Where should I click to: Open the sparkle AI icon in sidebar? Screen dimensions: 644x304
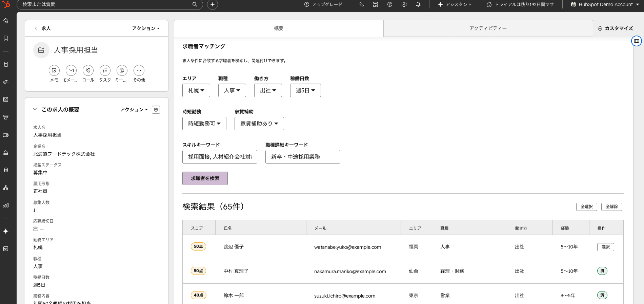6,231
